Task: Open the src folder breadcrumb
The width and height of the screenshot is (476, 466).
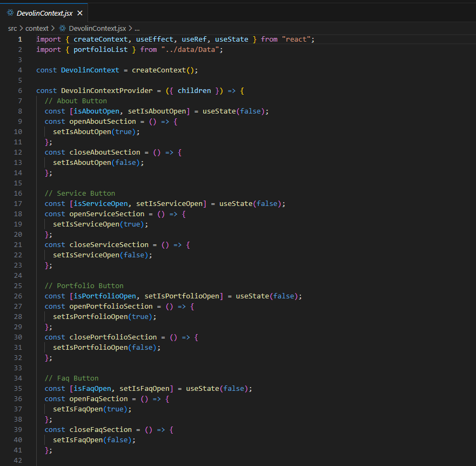Action: click(12, 28)
